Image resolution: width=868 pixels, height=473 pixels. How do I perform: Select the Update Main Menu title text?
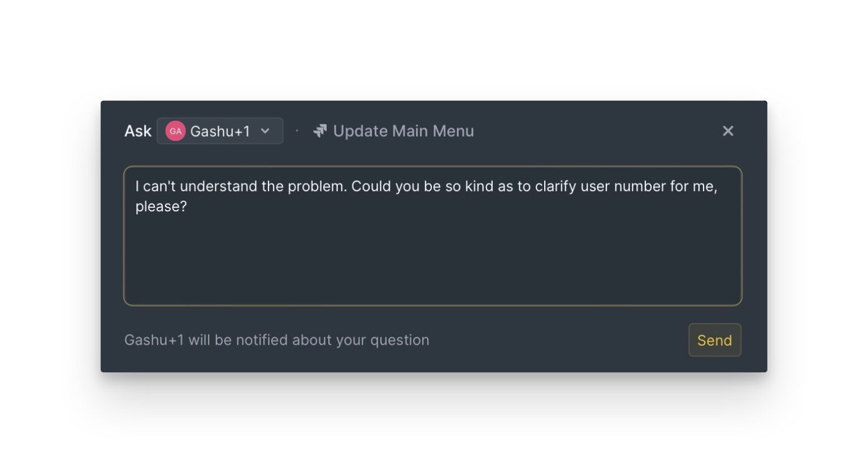click(x=403, y=131)
